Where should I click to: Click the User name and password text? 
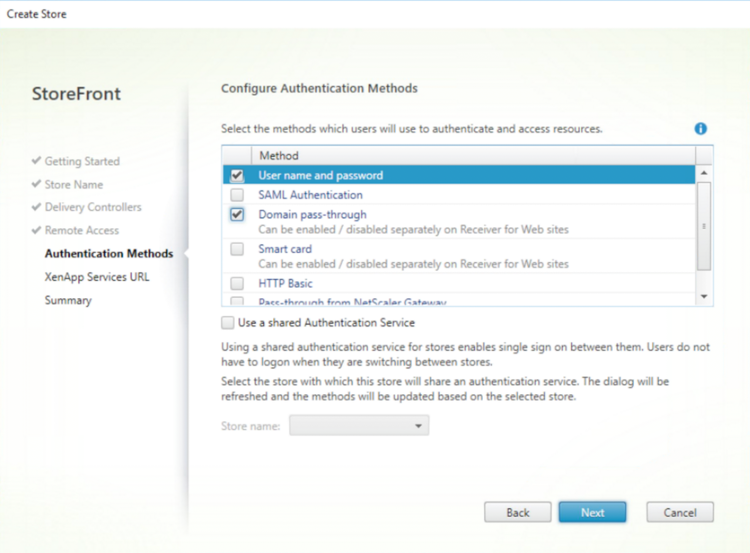[x=320, y=176]
